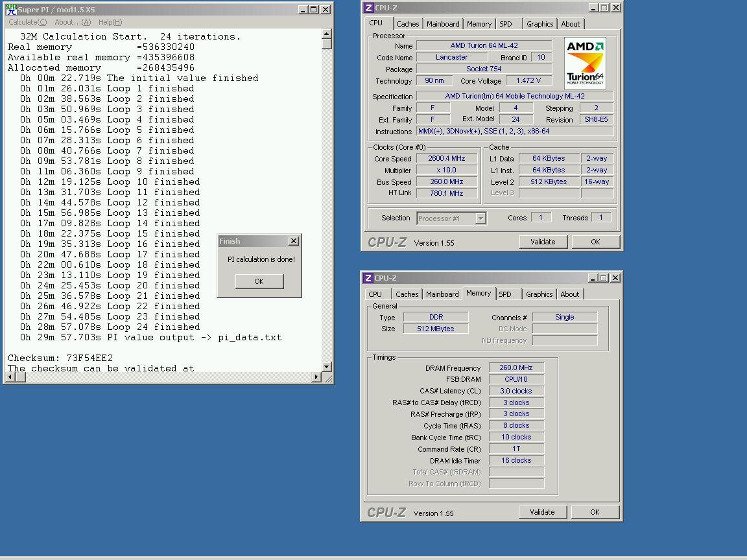Image resolution: width=747 pixels, height=560 pixels.
Task: Open the Help menu in Super PI
Action: tap(110, 22)
